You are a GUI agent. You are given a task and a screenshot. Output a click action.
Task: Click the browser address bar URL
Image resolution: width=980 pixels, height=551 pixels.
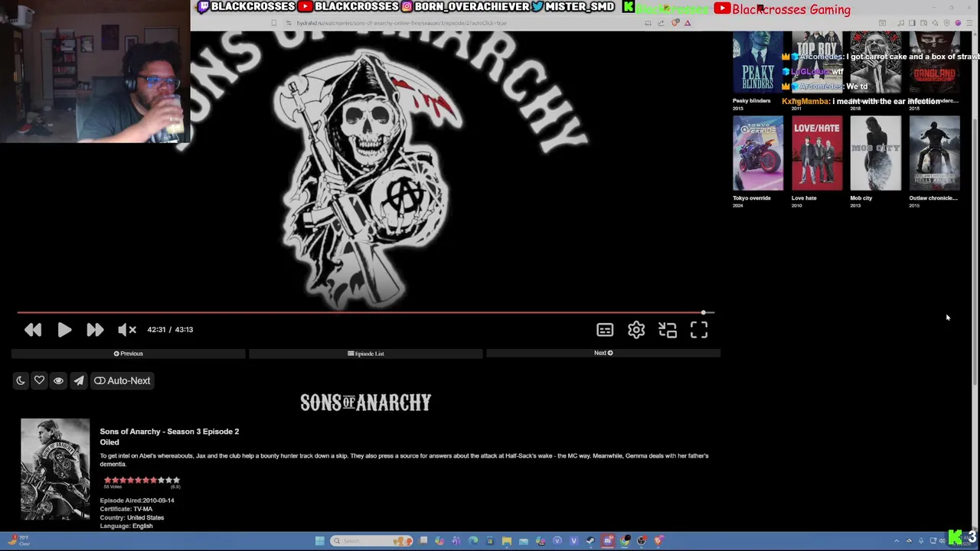click(402, 23)
